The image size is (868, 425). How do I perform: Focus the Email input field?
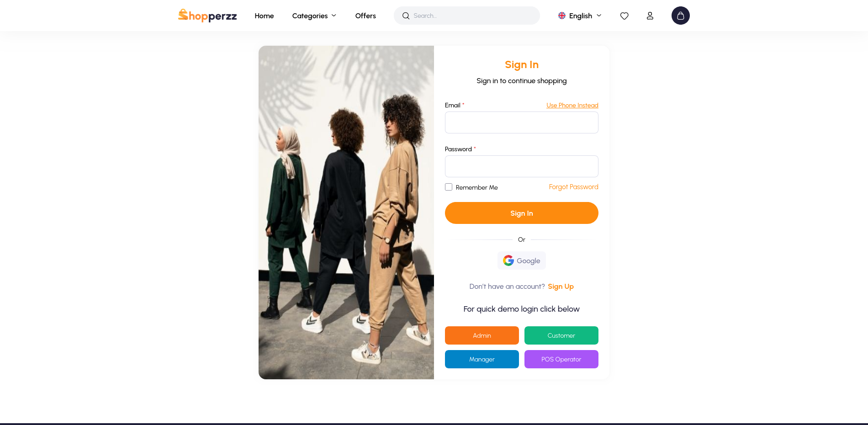521,122
